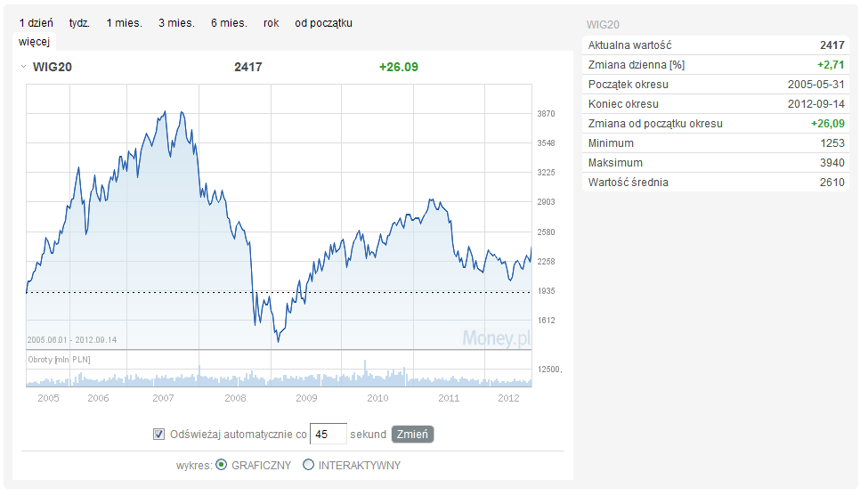868x496 pixels.
Task: Click the WIG20 heading in the stats panel
Action: (x=603, y=25)
